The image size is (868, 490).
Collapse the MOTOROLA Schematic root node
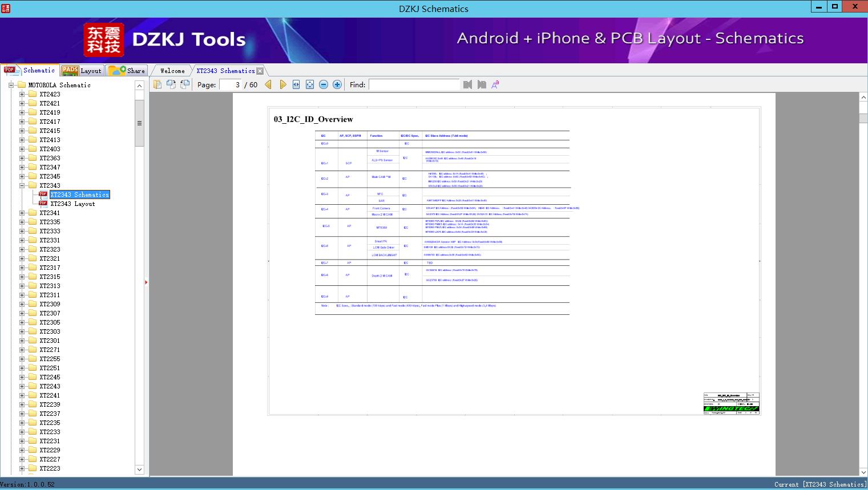(11, 85)
